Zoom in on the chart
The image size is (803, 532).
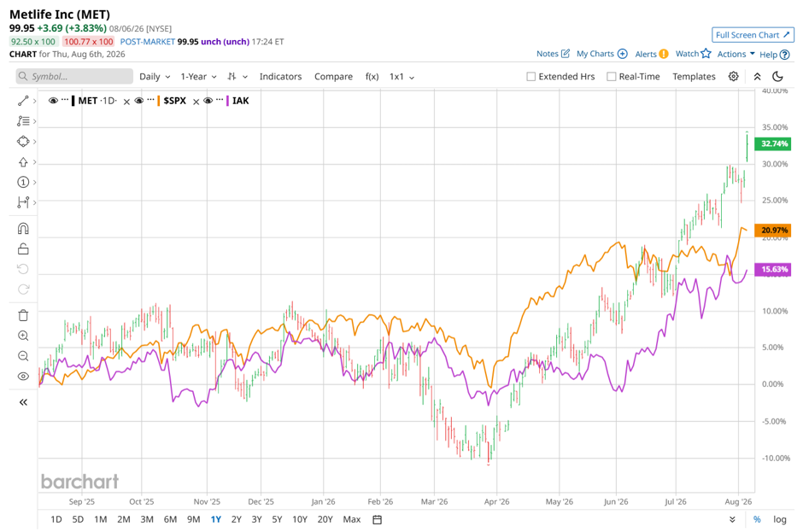click(x=23, y=336)
